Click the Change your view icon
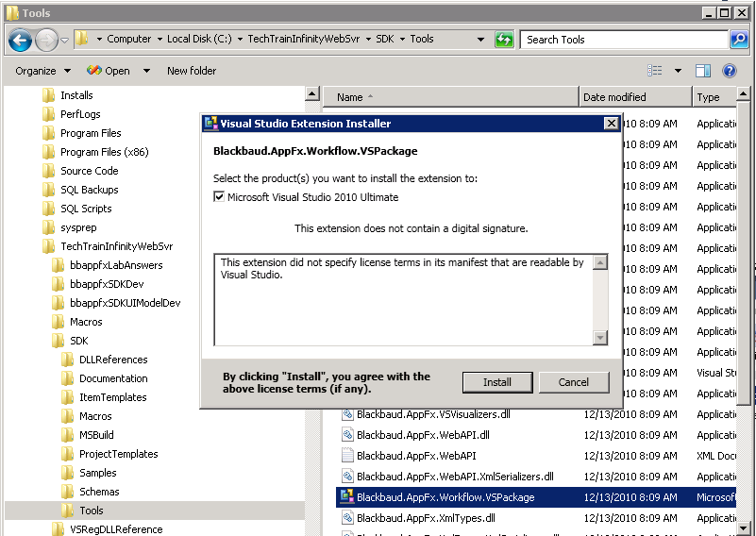The width and height of the screenshot is (756, 536). coord(655,71)
